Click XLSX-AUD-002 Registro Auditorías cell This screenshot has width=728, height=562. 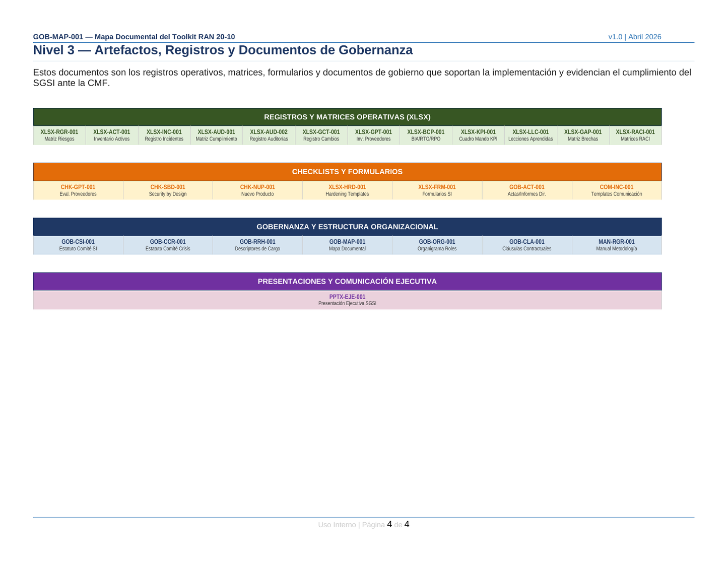click(x=269, y=135)
